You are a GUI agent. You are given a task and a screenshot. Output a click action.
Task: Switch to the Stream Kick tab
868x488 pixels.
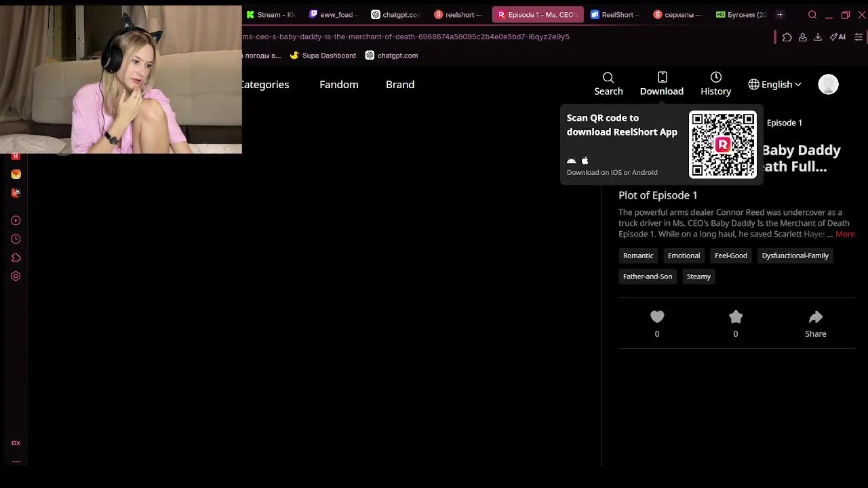271,15
